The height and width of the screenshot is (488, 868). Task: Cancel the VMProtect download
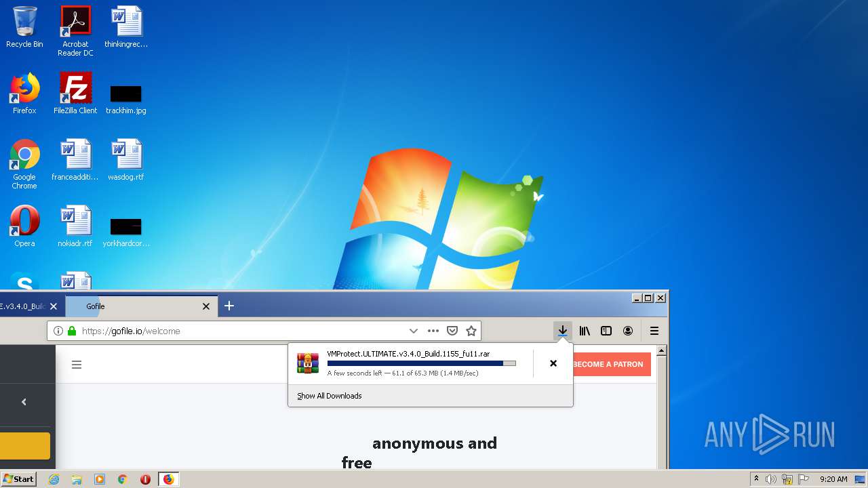[553, 363]
